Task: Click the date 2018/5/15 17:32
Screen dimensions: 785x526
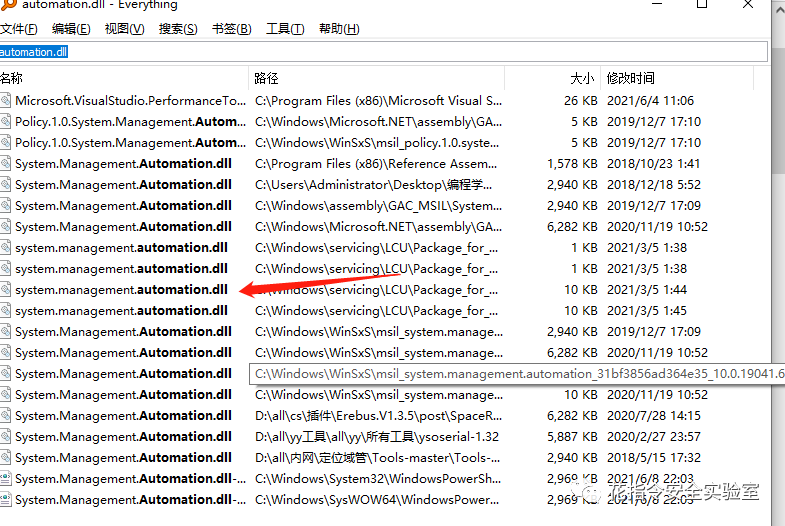Action: 654,458
